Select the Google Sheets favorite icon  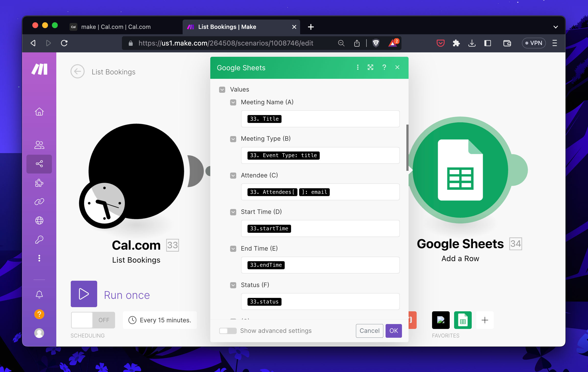463,320
